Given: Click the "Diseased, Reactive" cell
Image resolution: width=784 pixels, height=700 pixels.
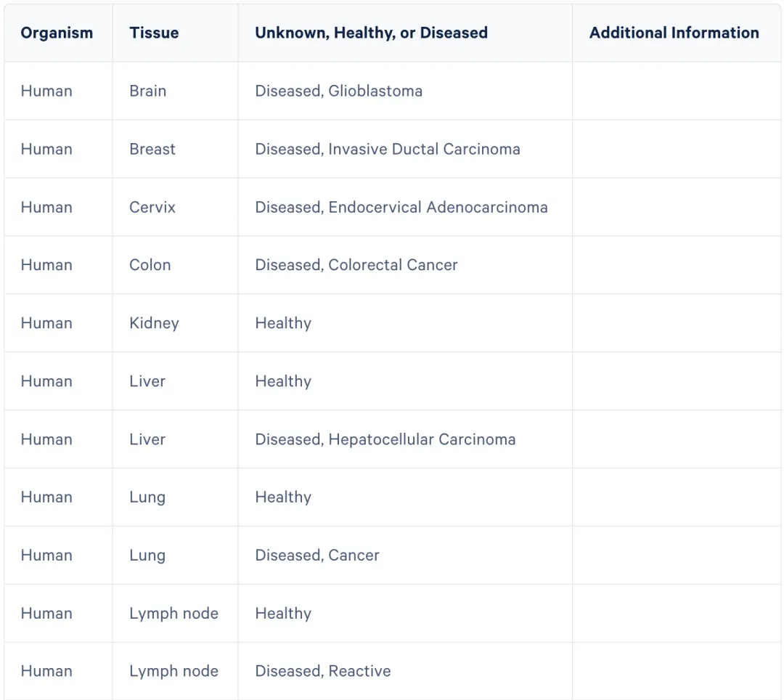Looking at the screenshot, I should 322,671.
